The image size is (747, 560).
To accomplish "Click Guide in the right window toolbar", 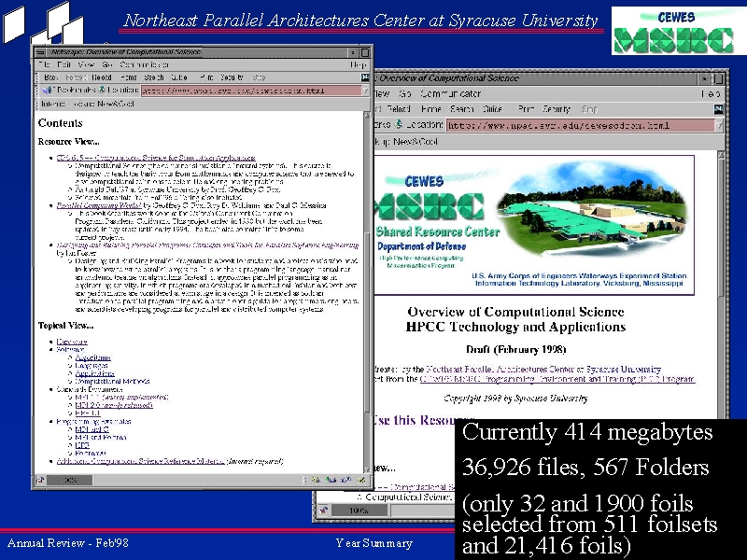I will click(493, 109).
